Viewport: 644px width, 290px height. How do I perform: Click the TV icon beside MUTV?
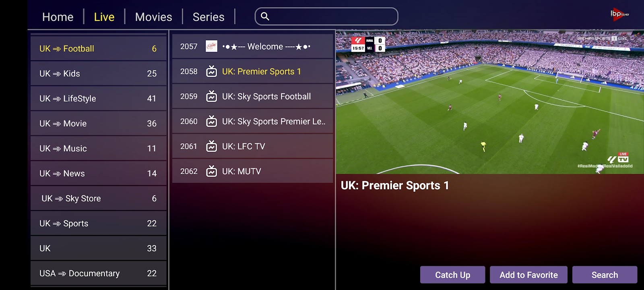[211, 171]
